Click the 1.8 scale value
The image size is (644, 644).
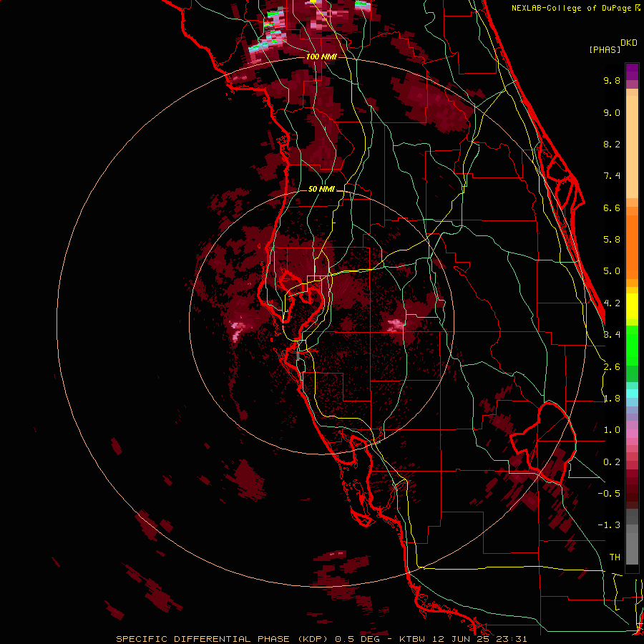[x=612, y=399]
